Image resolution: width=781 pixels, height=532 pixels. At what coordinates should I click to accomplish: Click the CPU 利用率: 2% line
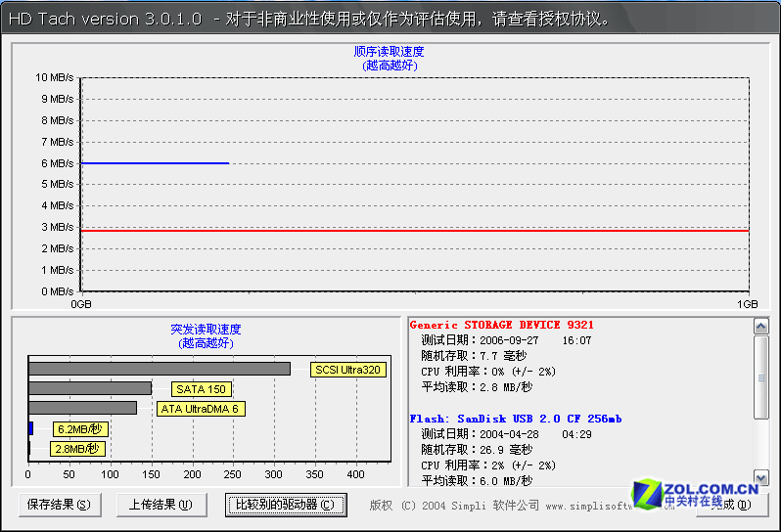488,465
